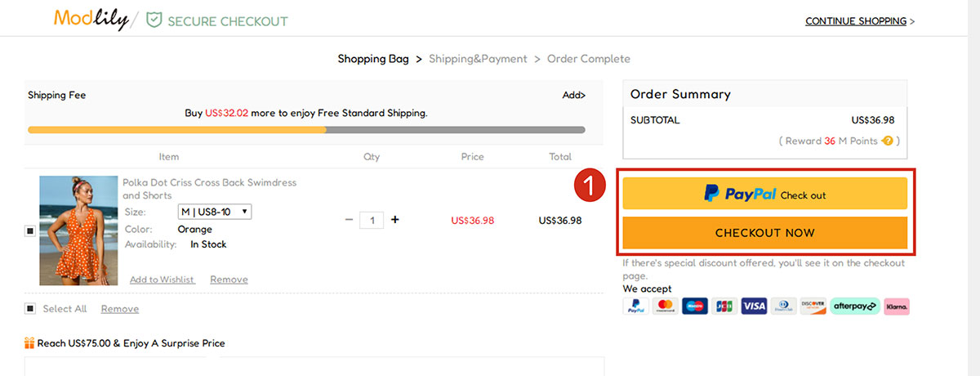Decrease quantity with minus button
This screenshot has height=376, width=980.
click(x=349, y=220)
